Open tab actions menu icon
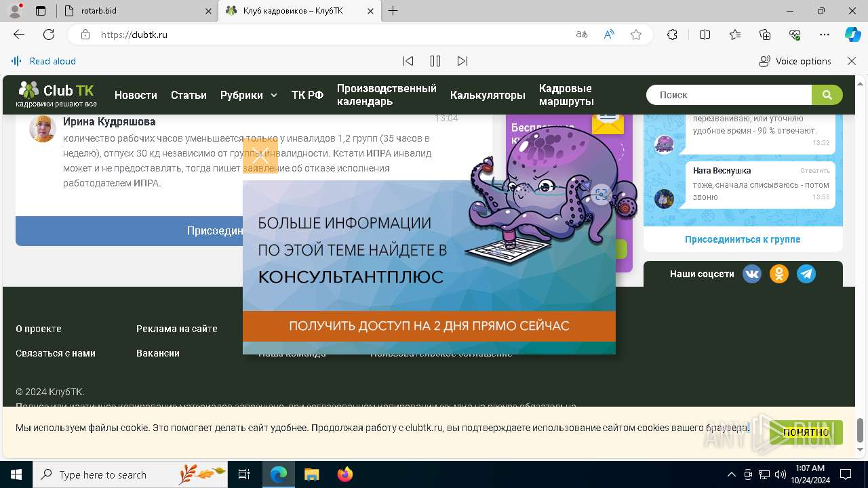The image size is (868, 488). pyautogui.click(x=41, y=11)
